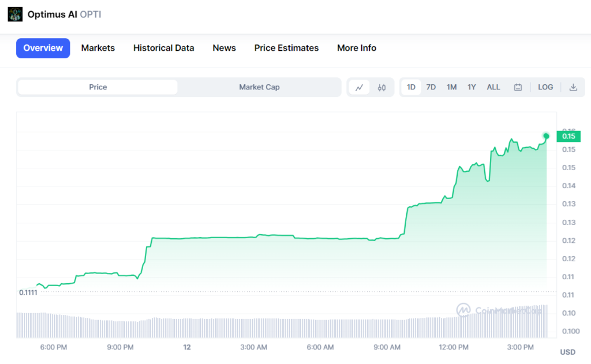Image resolution: width=591 pixels, height=364 pixels.
Task: Click the Optimus AI coin logo icon
Action: pyautogui.click(x=15, y=14)
